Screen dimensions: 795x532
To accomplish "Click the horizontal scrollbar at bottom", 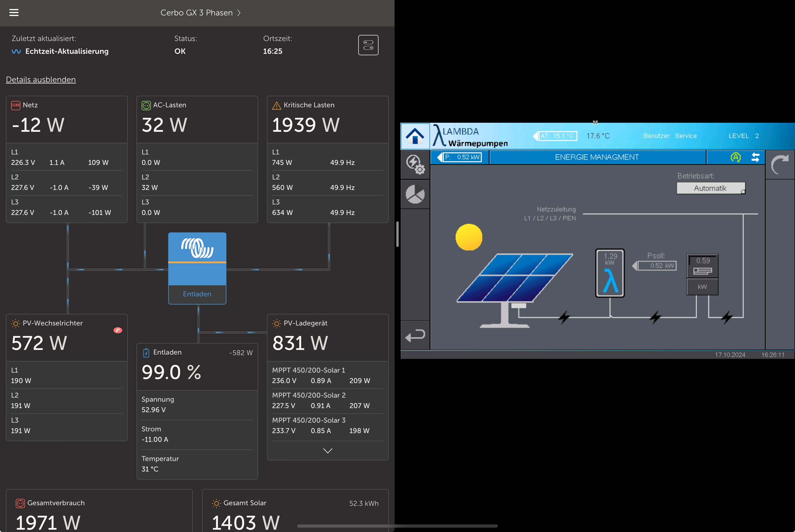I will pos(397,526).
